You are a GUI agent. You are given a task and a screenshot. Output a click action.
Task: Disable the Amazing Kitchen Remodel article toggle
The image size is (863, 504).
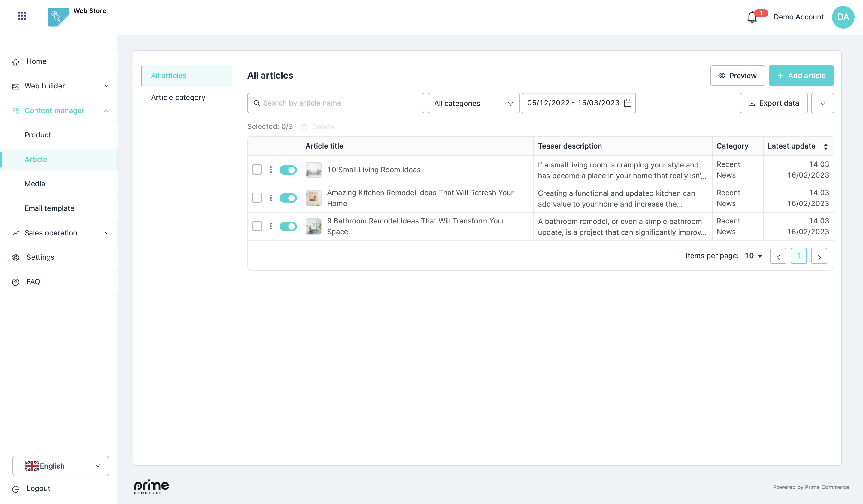pyautogui.click(x=288, y=198)
